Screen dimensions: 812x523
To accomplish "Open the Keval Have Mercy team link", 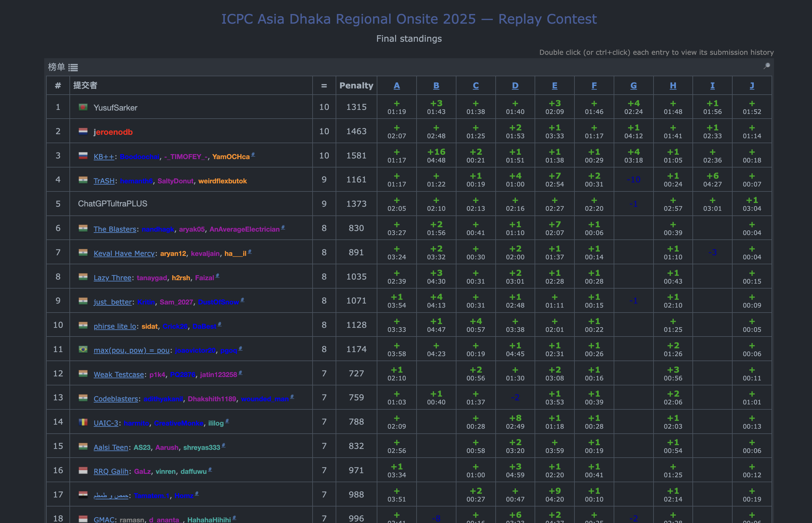I will tap(124, 254).
